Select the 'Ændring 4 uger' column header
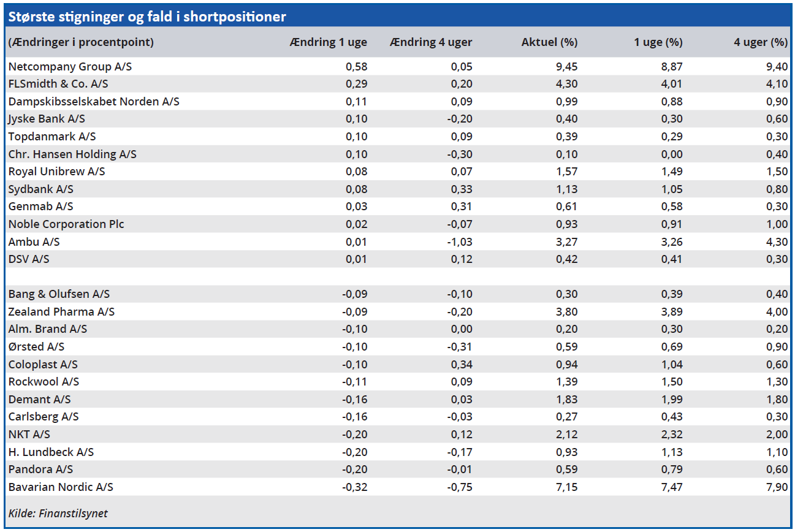 pyautogui.click(x=430, y=42)
